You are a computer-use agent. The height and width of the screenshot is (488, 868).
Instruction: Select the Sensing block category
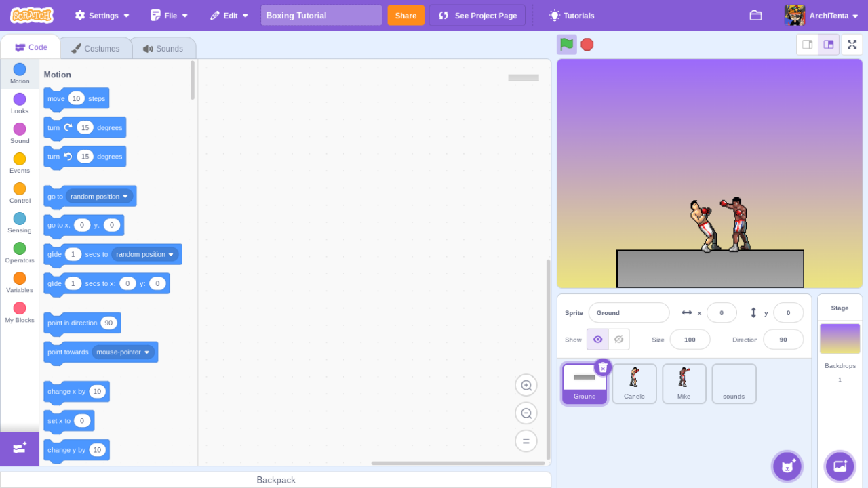pyautogui.click(x=20, y=223)
